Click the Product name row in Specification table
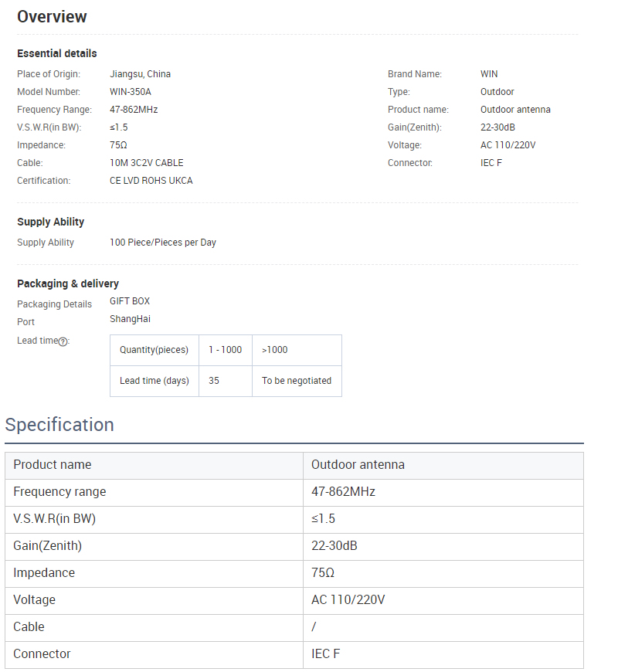The image size is (618, 672). 53,465
